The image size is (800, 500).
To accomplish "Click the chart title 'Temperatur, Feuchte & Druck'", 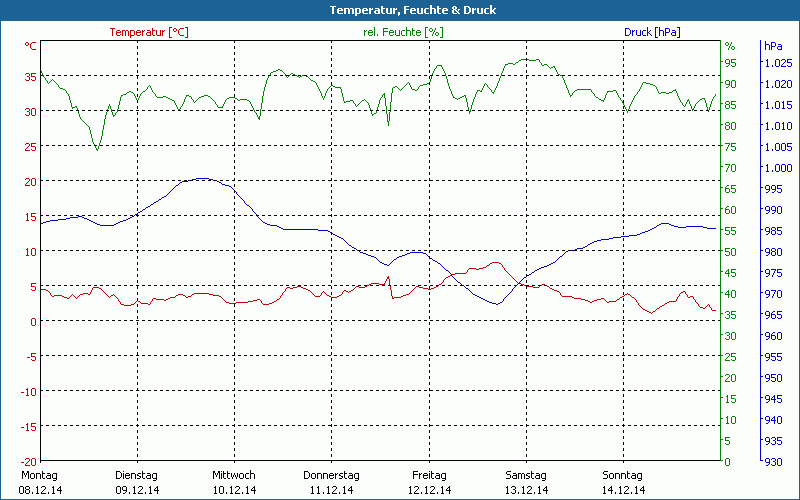I will coord(413,10).
